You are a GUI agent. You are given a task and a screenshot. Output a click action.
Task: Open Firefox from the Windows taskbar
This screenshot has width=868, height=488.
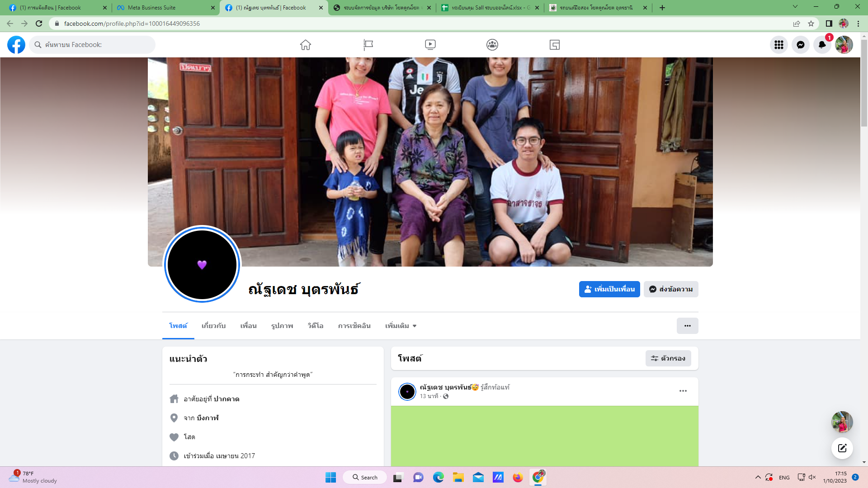[518, 478]
